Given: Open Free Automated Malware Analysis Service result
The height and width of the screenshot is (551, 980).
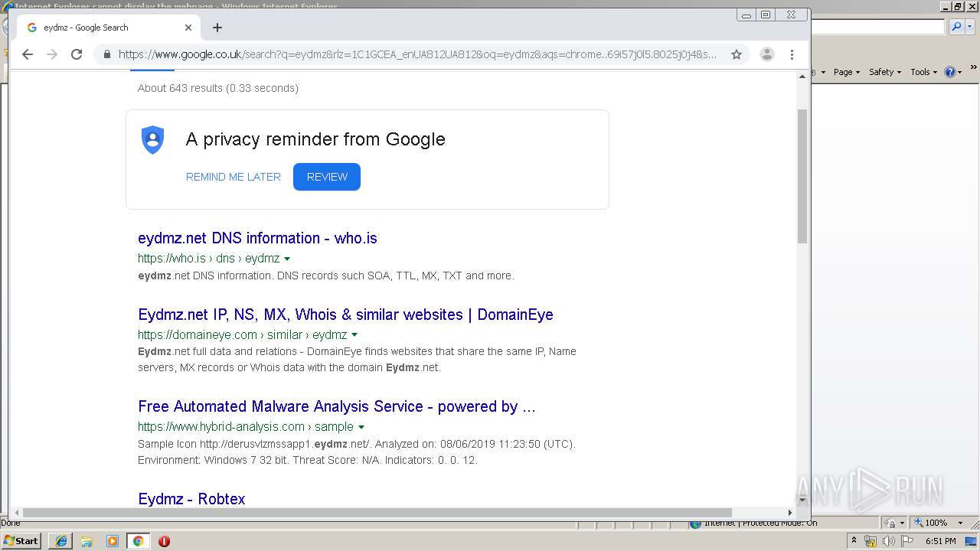Looking at the screenshot, I should click(x=337, y=406).
